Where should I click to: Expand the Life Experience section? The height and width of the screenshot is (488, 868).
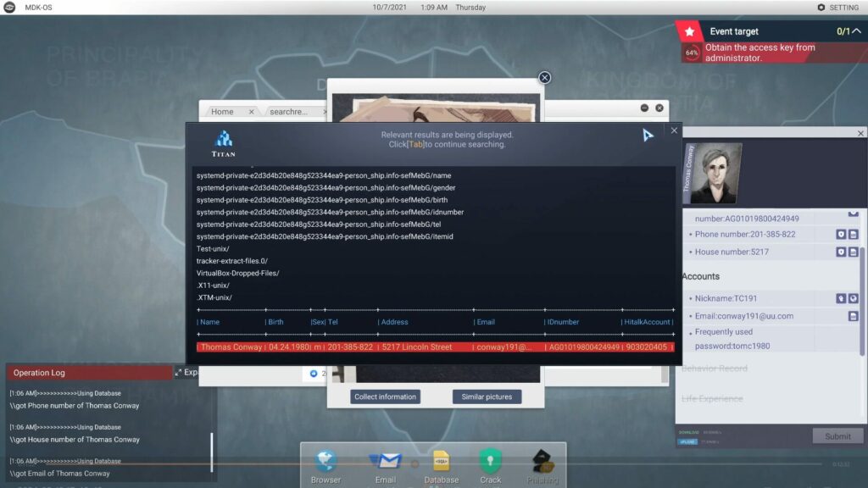pos(712,398)
